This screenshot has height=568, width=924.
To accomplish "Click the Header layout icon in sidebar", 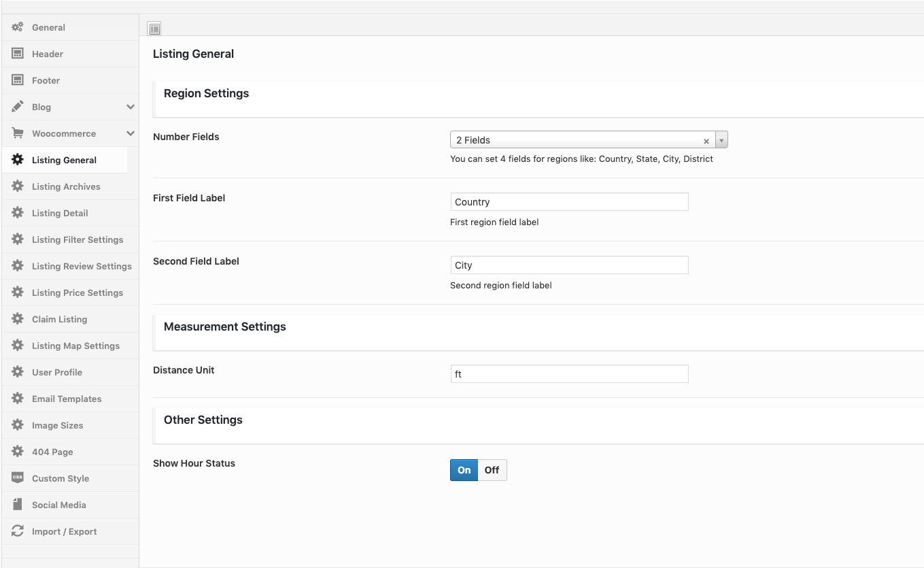I will click(x=18, y=54).
